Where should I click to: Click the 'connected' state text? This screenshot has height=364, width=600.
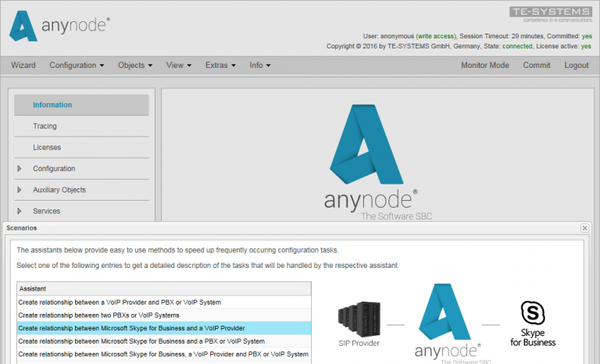click(x=517, y=46)
